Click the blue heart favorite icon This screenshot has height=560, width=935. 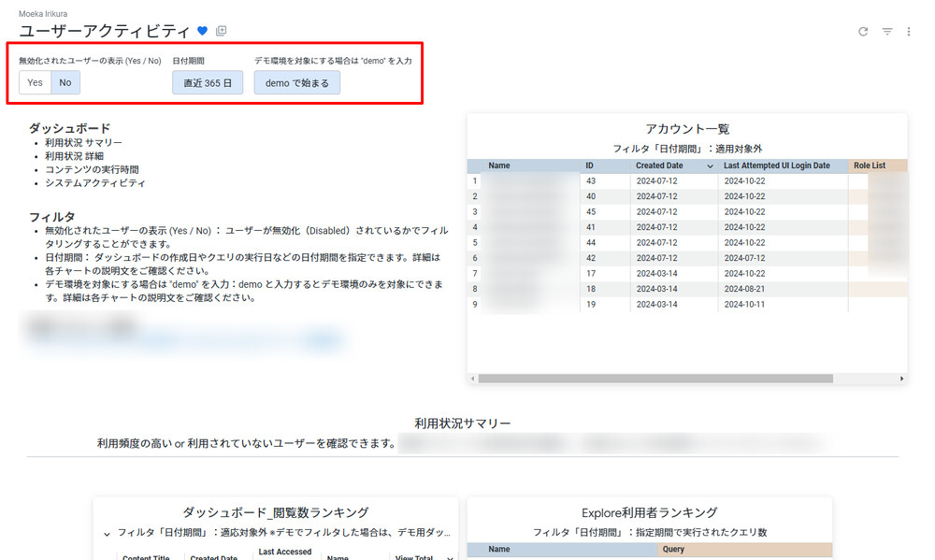(x=202, y=31)
